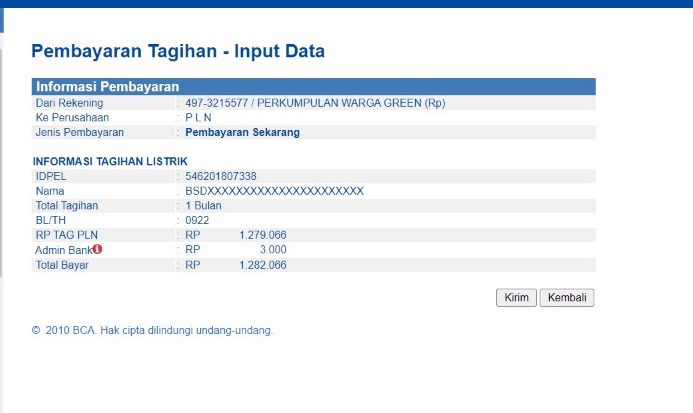Click the Jenis Pembayaran label
This screenshot has width=693, height=413.
click(79, 132)
